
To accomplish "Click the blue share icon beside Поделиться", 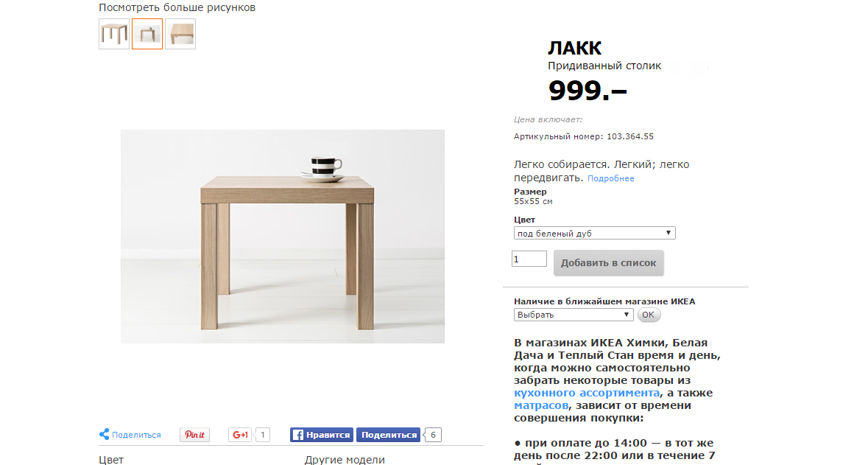I will (x=104, y=435).
